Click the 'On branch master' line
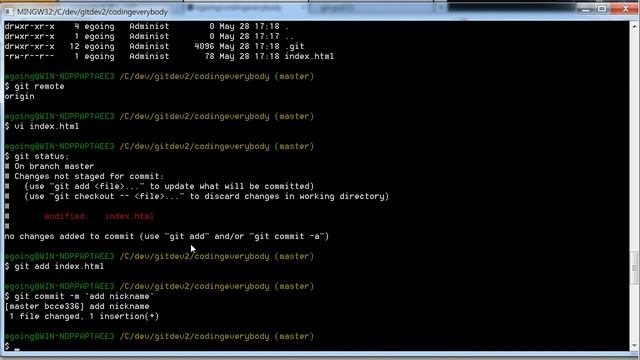The width and height of the screenshot is (640, 360). tap(49, 167)
